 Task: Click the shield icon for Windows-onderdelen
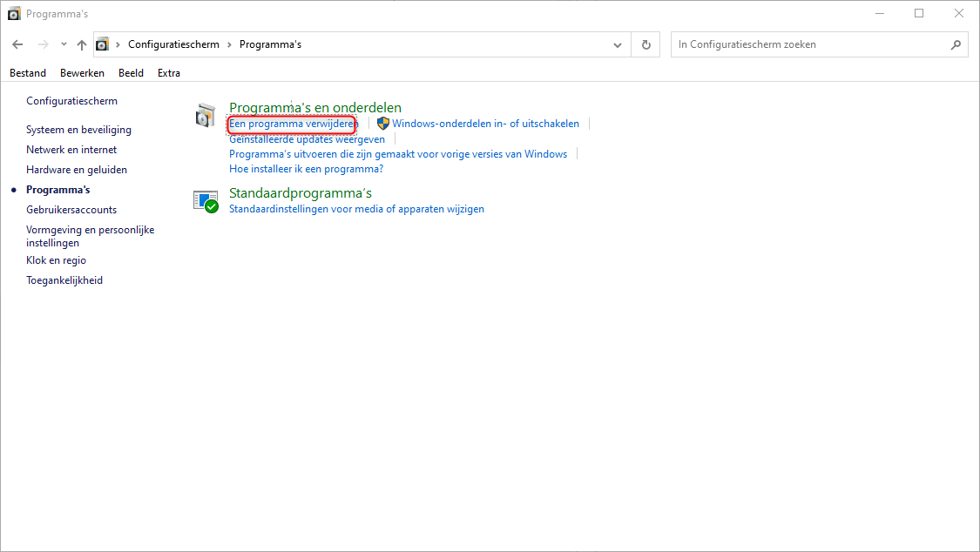pos(383,124)
